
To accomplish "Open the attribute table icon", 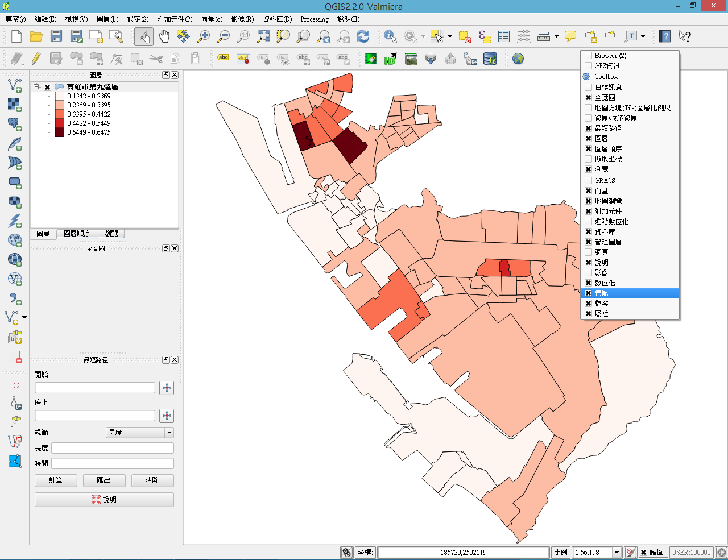I will click(504, 36).
